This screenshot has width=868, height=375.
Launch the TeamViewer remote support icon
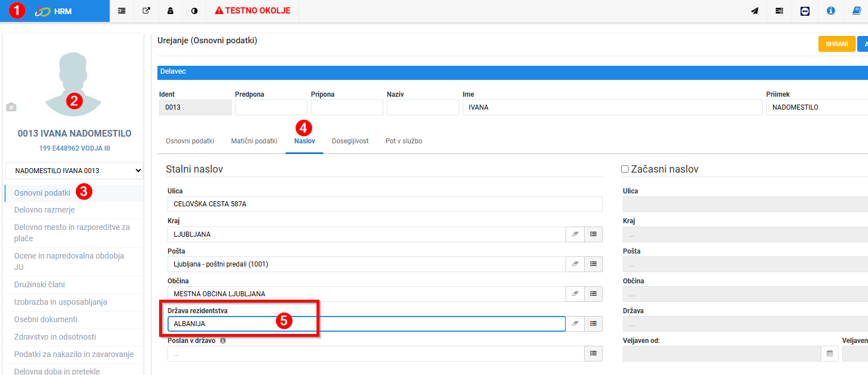(x=805, y=11)
